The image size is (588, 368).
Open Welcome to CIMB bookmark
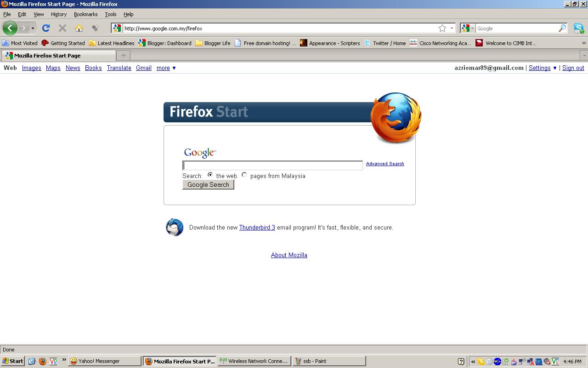[x=506, y=43]
